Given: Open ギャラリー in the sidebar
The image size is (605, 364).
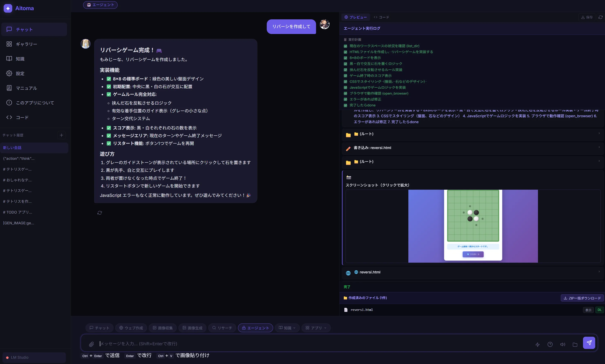Looking at the screenshot, I should point(26,44).
